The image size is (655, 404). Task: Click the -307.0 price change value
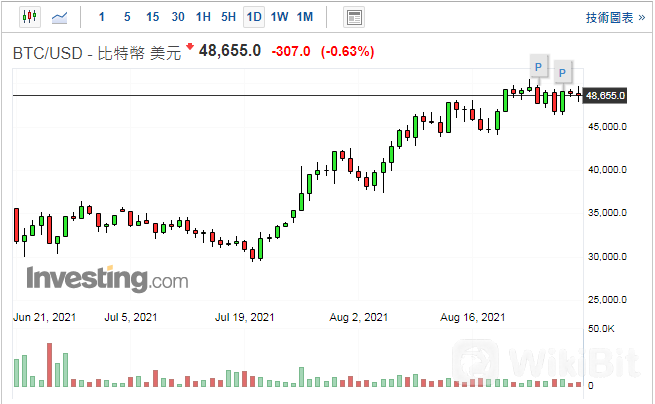pyautogui.click(x=291, y=52)
